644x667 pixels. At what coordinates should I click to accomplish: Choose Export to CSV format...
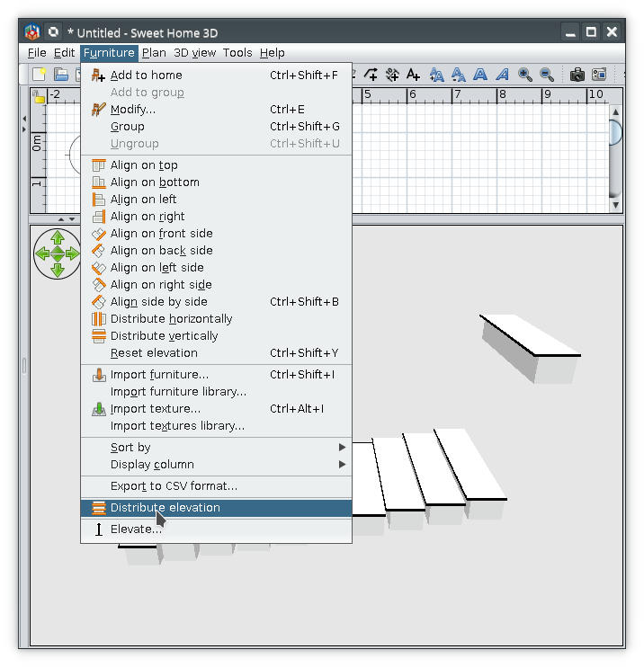(216, 485)
